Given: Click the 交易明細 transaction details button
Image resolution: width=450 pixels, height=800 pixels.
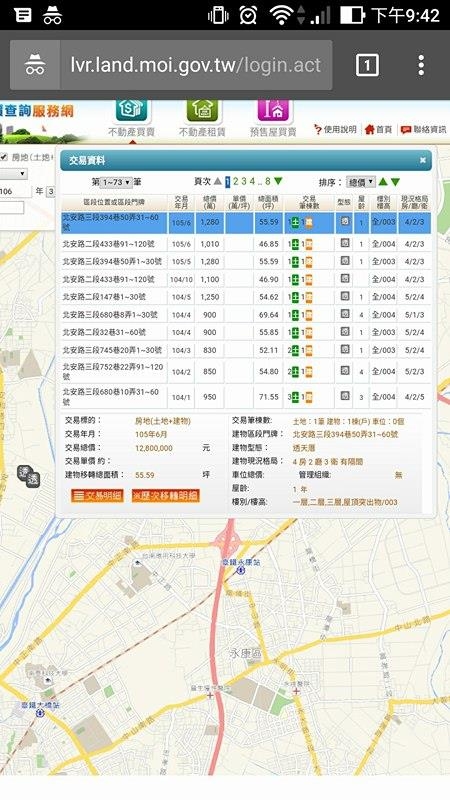Looking at the screenshot, I should pos(97,495).
